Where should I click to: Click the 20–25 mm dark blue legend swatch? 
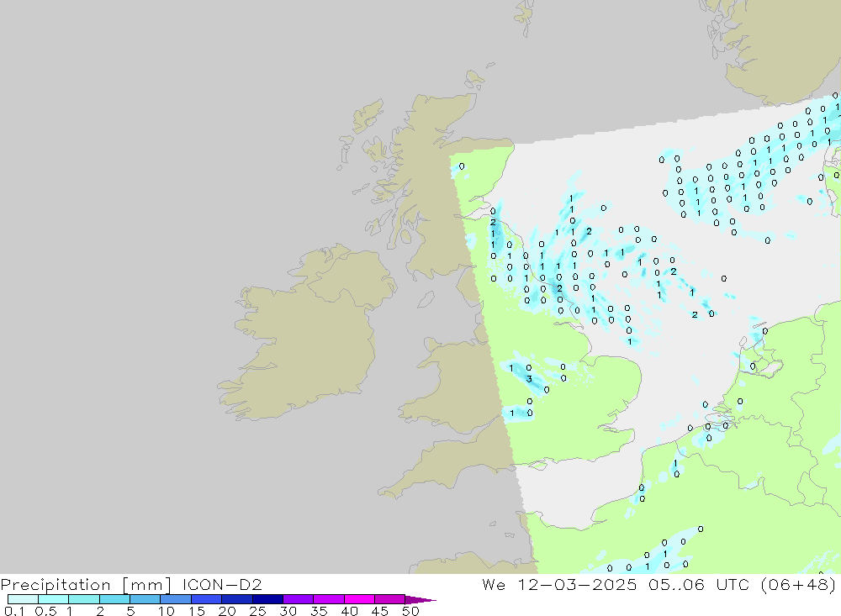[237, 599]
